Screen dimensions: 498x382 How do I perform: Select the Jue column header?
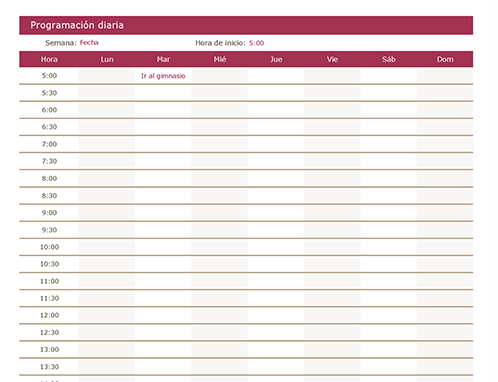point(276,59)
